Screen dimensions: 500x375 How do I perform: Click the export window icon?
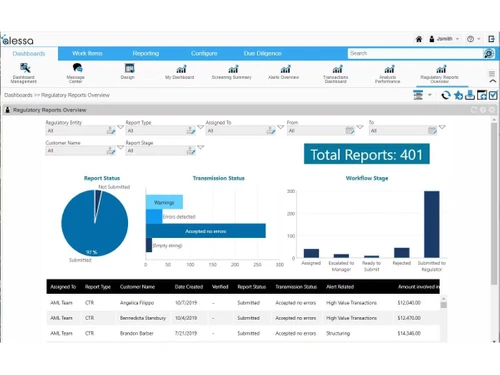482,95
